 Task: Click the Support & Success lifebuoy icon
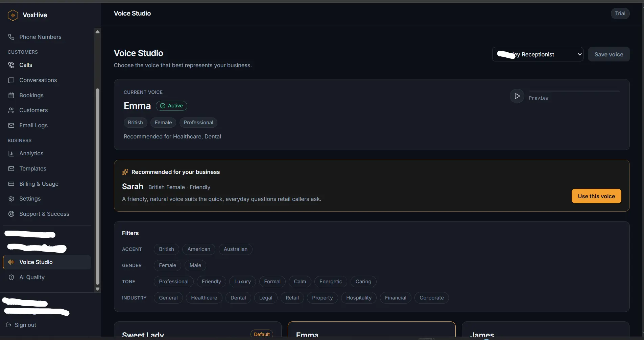point(11,214)
